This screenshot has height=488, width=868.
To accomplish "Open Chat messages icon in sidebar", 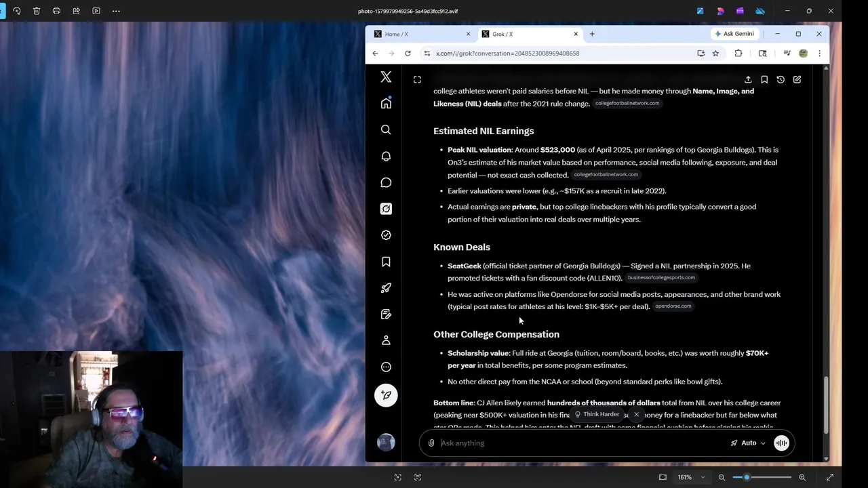I will tap(386, 182).
